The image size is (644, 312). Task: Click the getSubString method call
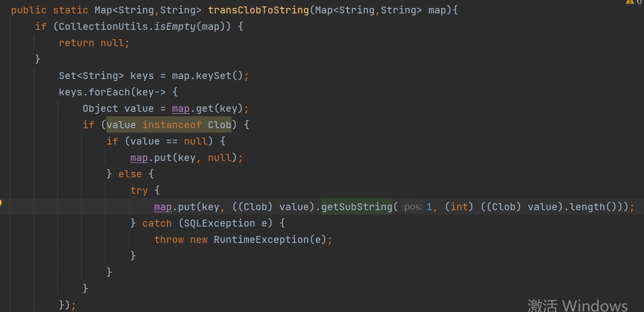[357, 207]
